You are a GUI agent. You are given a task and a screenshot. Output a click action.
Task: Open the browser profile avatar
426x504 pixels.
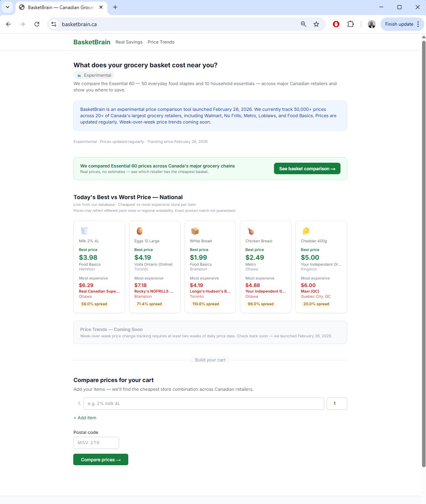coord(372,24)
